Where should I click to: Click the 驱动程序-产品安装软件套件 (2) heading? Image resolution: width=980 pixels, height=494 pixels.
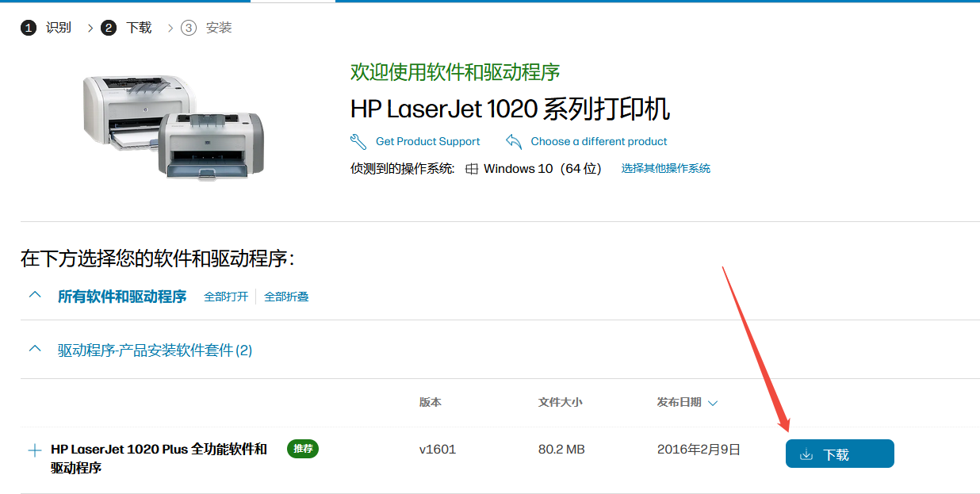(x=155, y=350)
